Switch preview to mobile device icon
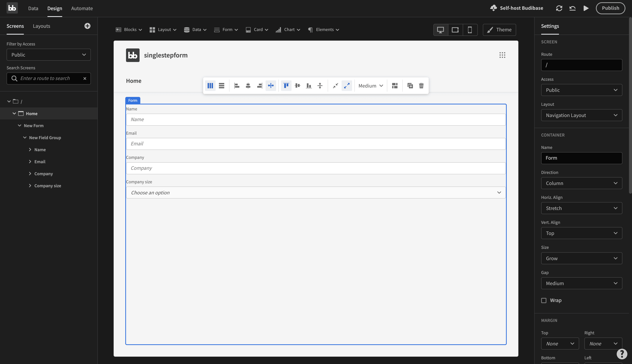Image resolution: width=632 pixels, height=364 pixels. pyautogui.click(x=470, y=30)
